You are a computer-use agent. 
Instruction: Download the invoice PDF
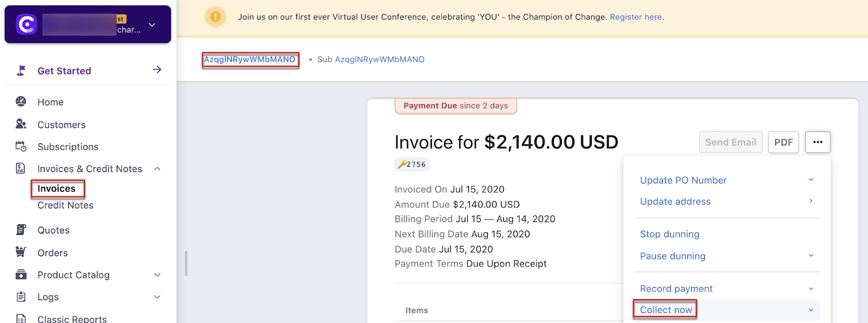click(x=783, y=142)
